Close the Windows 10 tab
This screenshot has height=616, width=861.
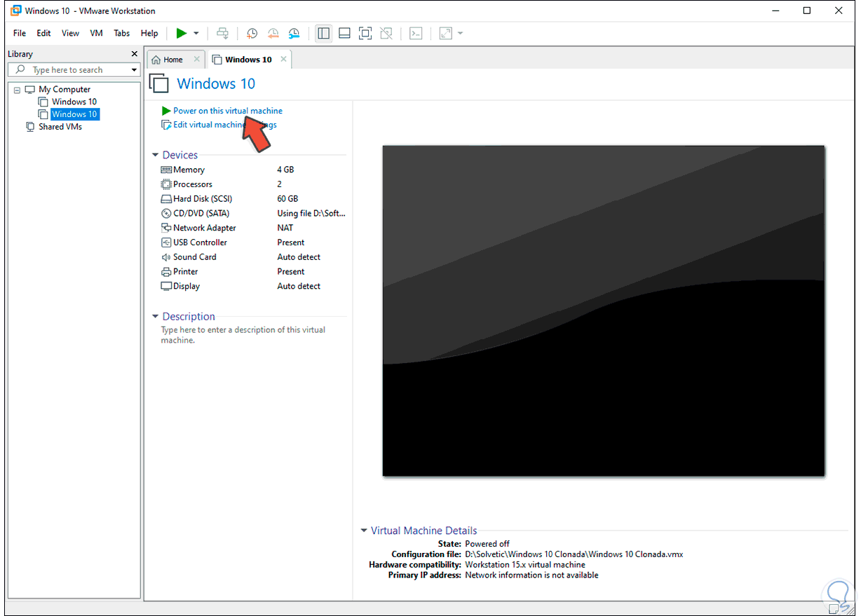point(283,60)
